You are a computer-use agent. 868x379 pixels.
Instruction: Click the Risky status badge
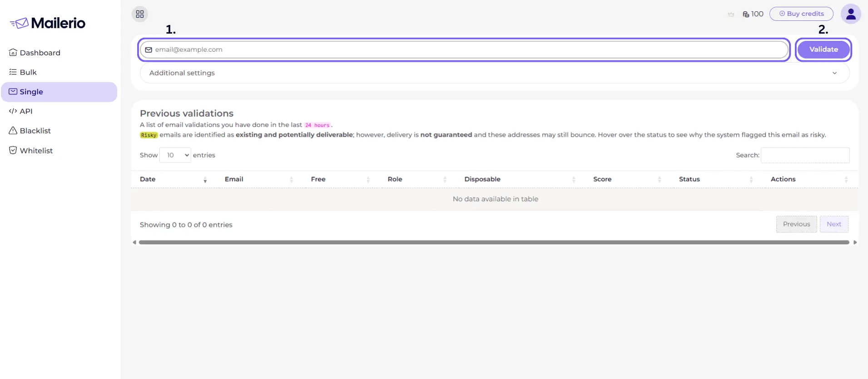(x=149, y=135)
